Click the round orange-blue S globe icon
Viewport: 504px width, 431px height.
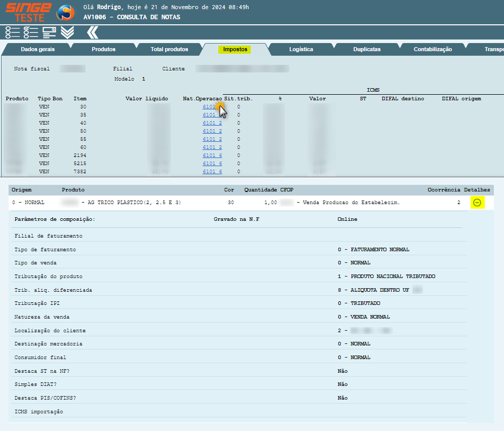65,13
